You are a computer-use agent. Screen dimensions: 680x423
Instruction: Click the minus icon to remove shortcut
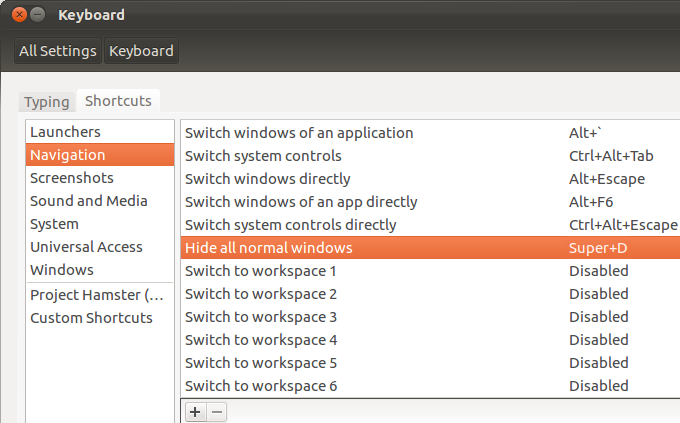point(216,411)
